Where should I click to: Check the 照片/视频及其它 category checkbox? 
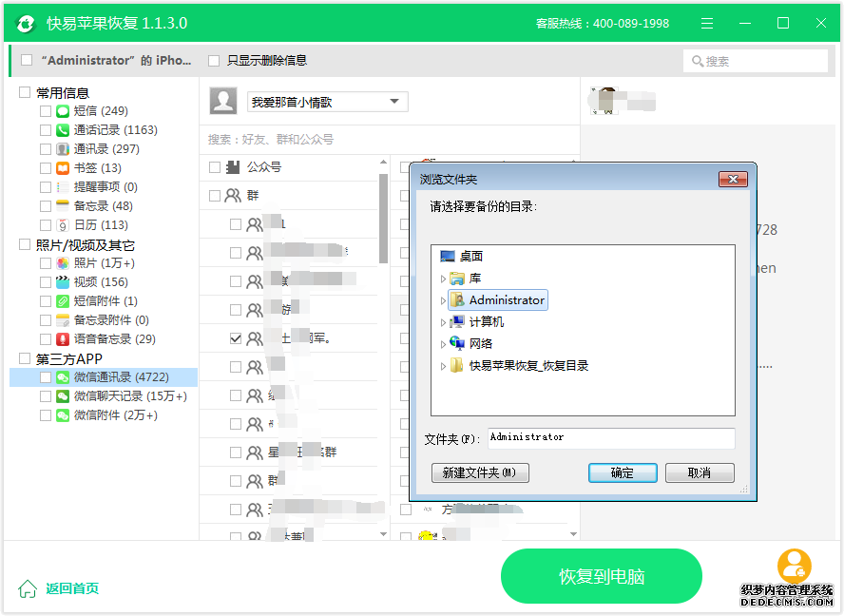point(25,245)
